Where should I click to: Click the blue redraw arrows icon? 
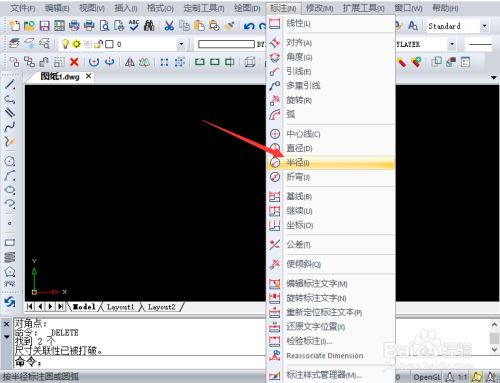pyautogui.click(x=10, y=302)
